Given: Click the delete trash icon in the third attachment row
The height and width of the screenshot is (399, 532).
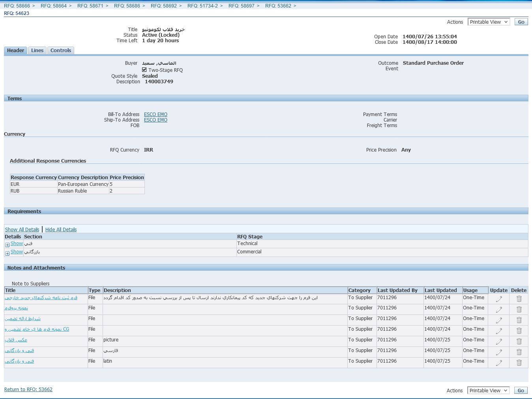Looking at the screenshot, I should [x=519, y=320].
